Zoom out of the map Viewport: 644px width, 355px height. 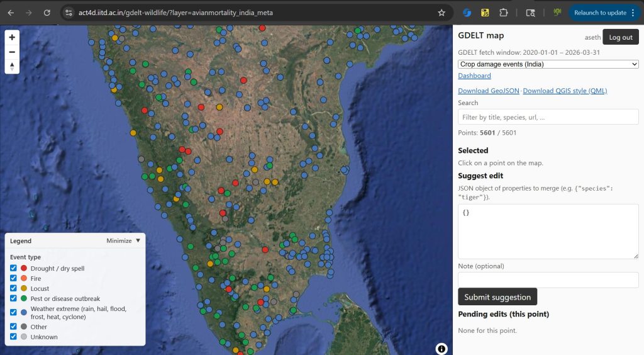[x=12, y=52]
